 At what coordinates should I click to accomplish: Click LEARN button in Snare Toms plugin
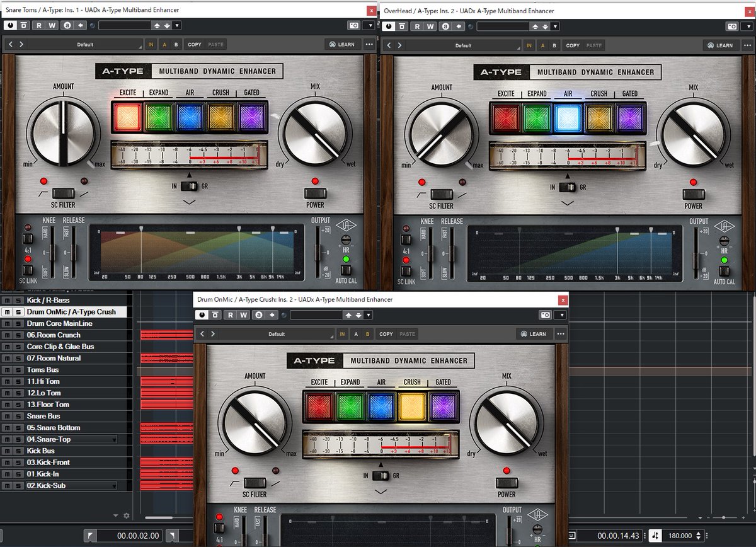[343, 45]
